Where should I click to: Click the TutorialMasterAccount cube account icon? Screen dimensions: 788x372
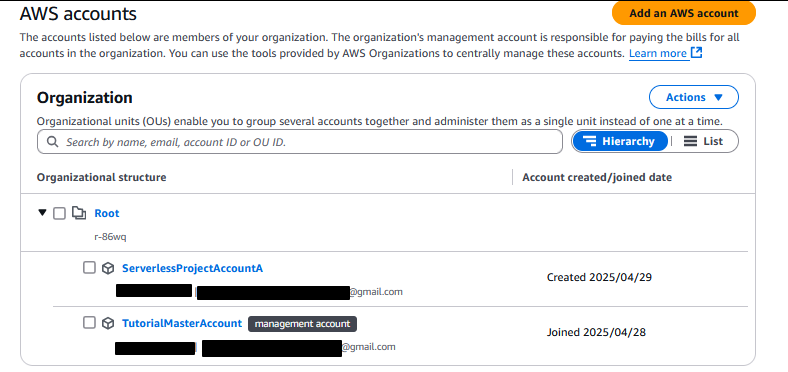(x=108, y=323)
